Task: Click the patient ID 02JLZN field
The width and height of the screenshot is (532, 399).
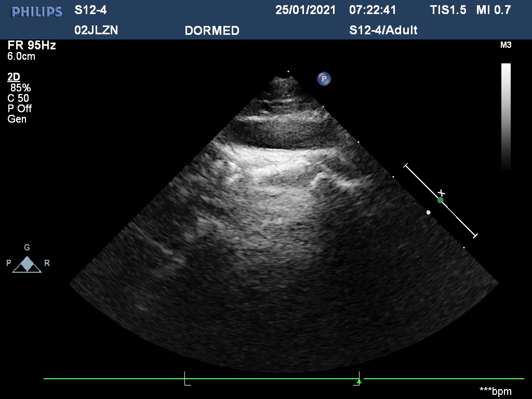Action: 96,30
